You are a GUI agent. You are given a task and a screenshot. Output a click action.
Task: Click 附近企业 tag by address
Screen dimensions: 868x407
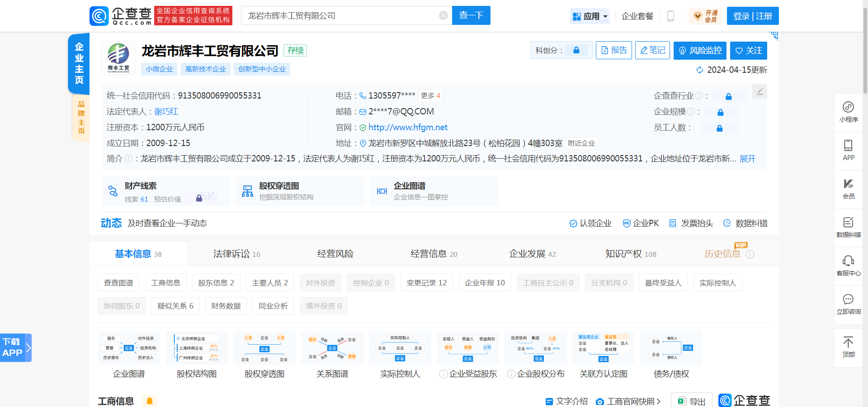point(581,143)
